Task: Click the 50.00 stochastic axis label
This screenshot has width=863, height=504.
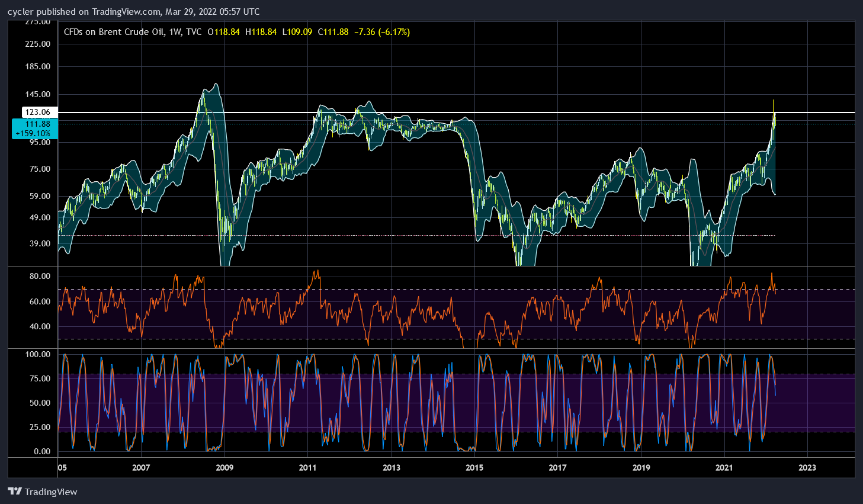Action: tap(40, 403)
